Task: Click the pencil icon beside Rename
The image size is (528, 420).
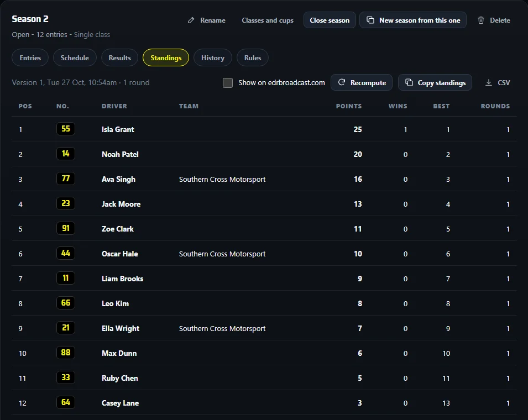Action: coord(191,20)
